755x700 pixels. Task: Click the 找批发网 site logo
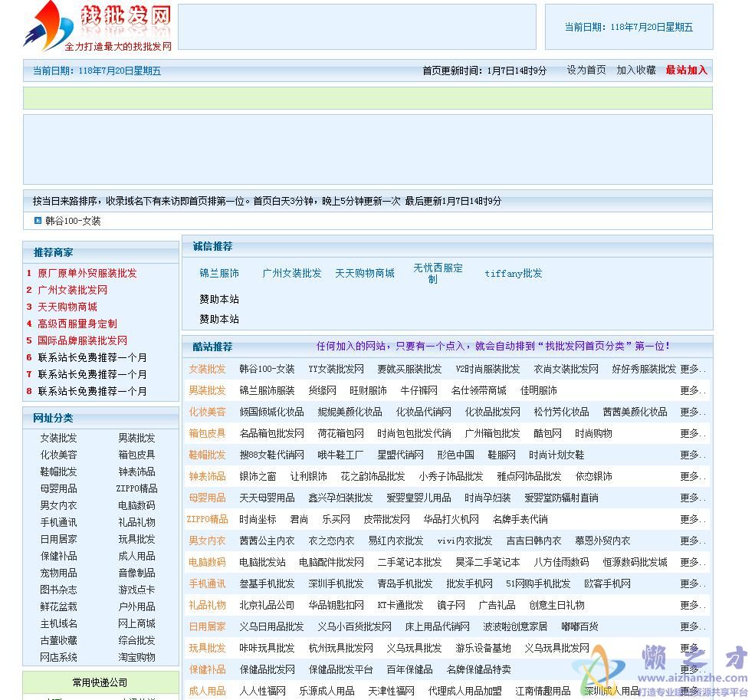click(98, 26)
